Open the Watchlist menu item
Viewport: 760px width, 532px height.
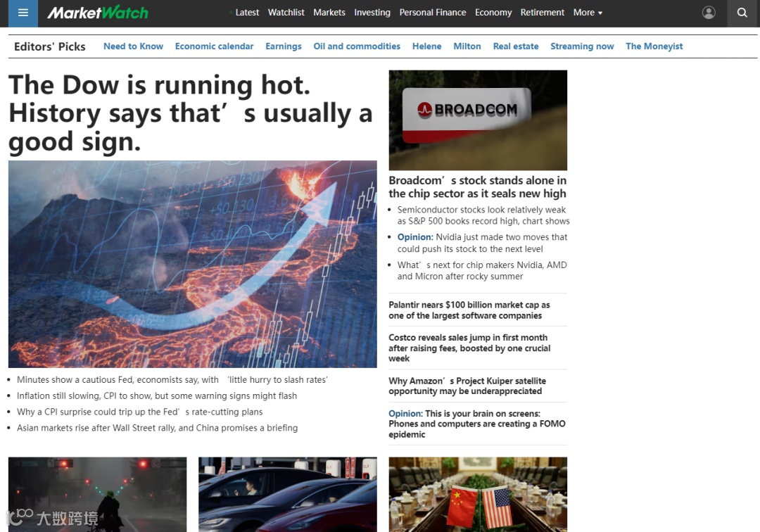(286, 13)
